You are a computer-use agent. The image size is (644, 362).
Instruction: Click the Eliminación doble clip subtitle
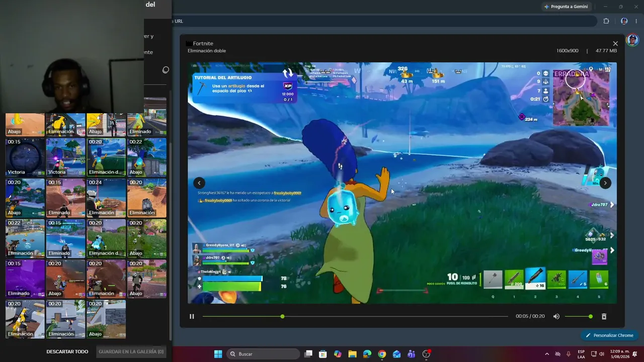click(207, 51)
